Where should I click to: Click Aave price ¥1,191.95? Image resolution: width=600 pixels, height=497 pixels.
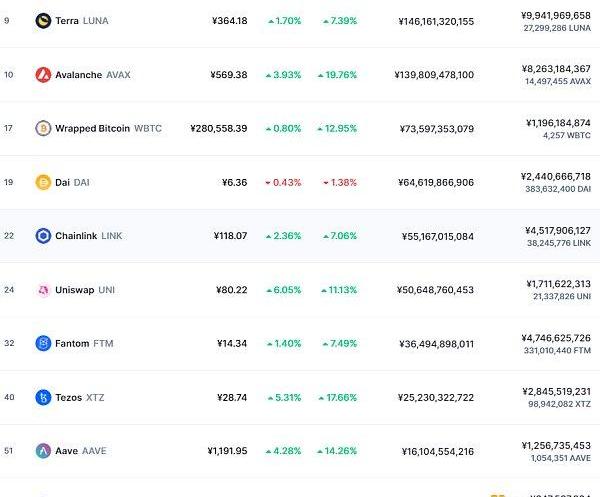227,452
